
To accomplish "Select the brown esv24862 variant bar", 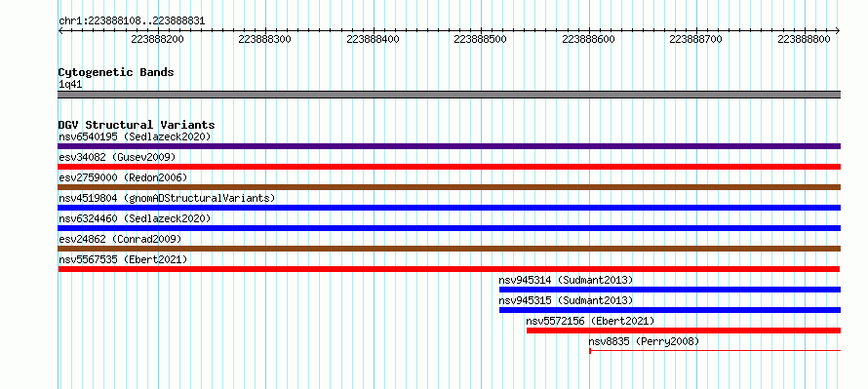I will pyautogui.click(x=449, y=249).
